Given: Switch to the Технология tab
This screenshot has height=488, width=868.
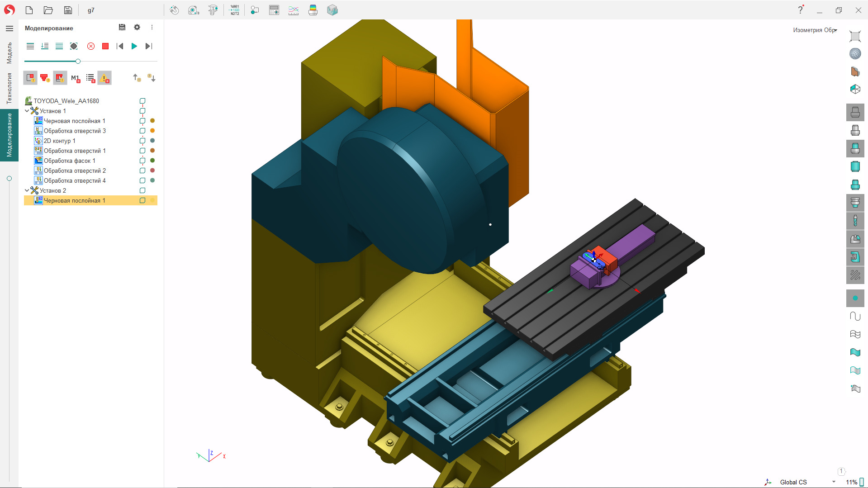Looking at the screenshot, I should (x=9, y=84).
